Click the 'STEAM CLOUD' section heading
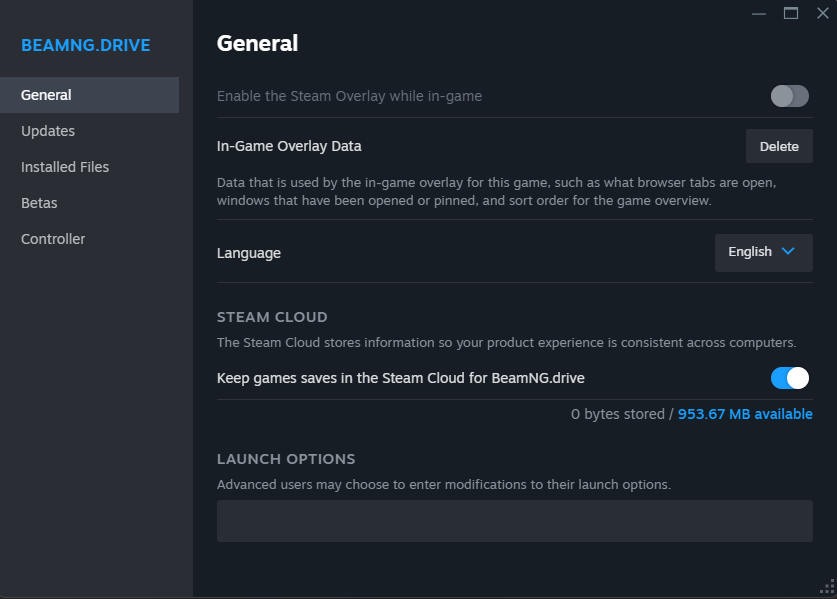This screenshot has width=837, height=599. click(x=272, y=317)
